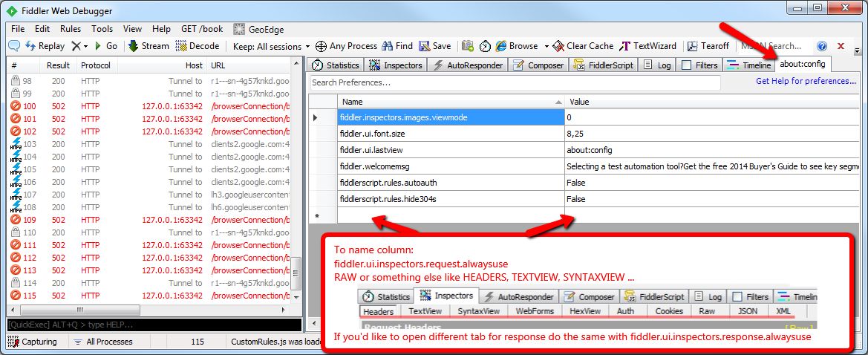Toggle the Decode option
Screen dimensions: 868x355
197,46
